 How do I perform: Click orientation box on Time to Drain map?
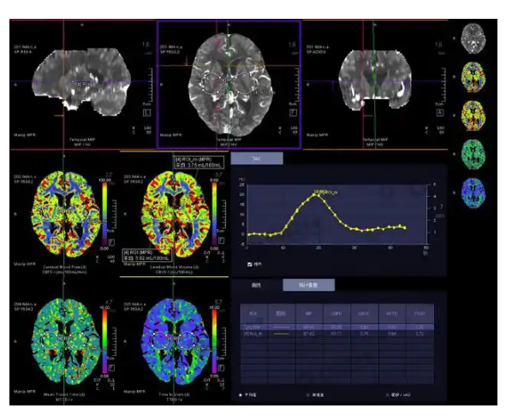pos(222,368)
